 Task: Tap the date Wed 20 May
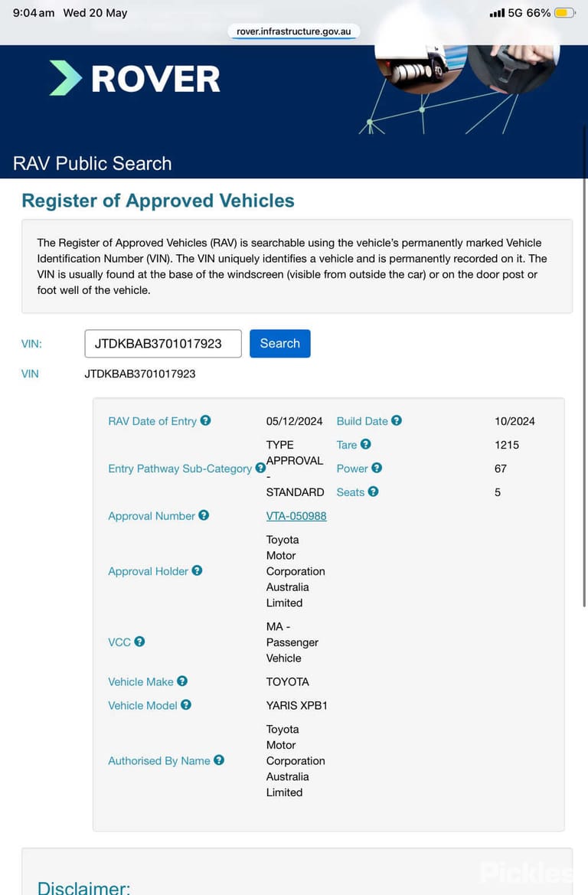(x=96, y=12)
